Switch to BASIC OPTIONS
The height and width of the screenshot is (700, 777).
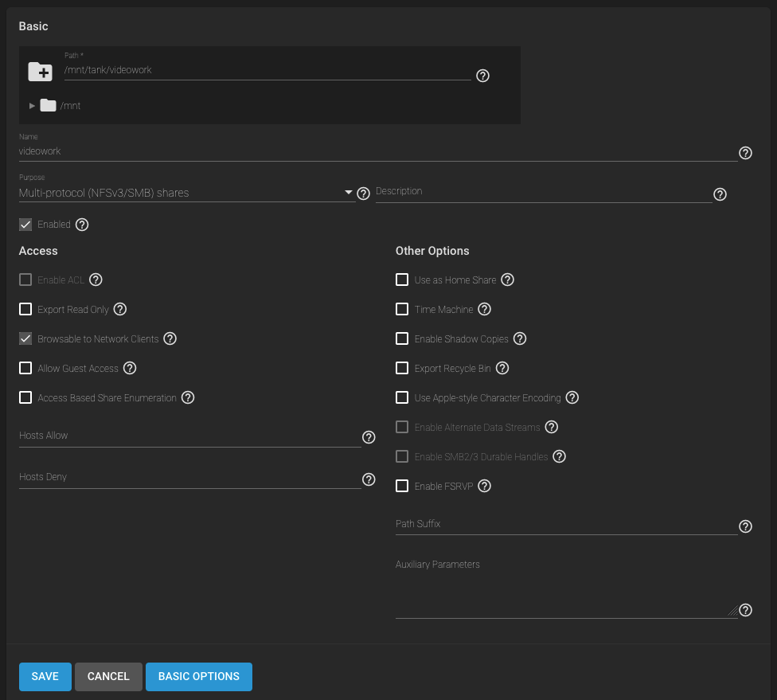199,677
